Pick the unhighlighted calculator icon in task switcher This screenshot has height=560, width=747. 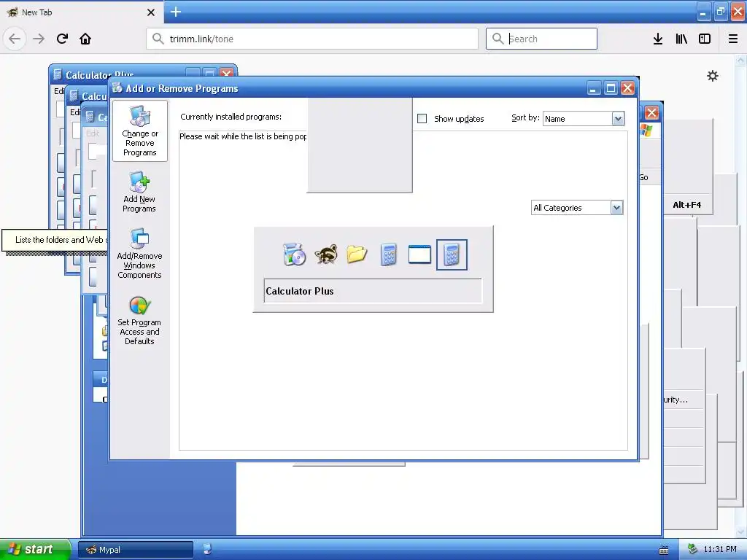click(x=389, y=254)
